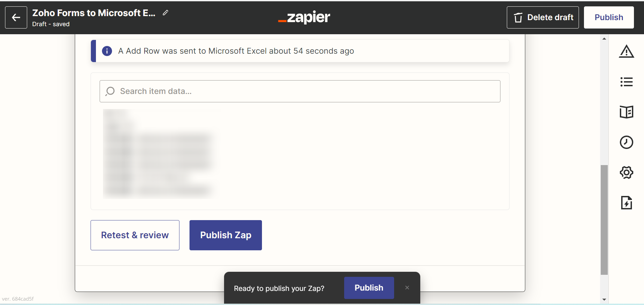The width and height of the screenshot is (644, 305).
Task: Click the zapier logo
Action: pos(304,17)
